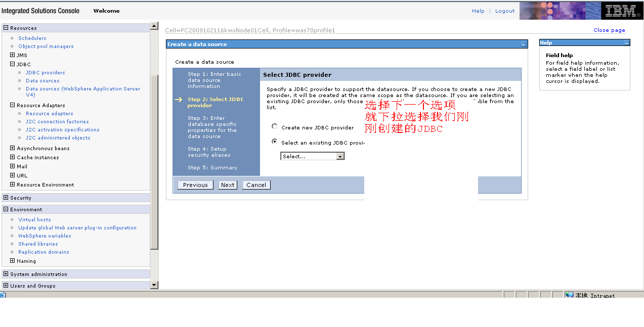This screenshot has height=327, width=644.
Task: Collapse the Environment section
Action: (6, 209)
